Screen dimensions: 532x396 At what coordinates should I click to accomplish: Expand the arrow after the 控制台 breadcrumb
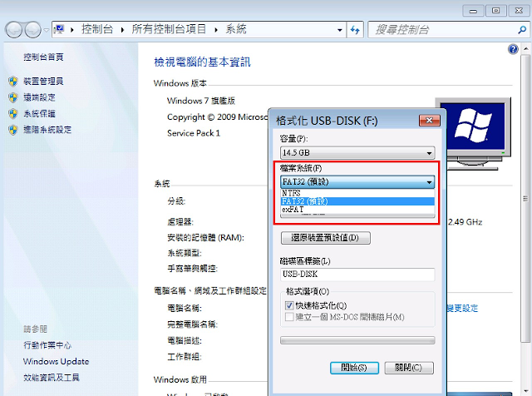(x=122, y=30)
